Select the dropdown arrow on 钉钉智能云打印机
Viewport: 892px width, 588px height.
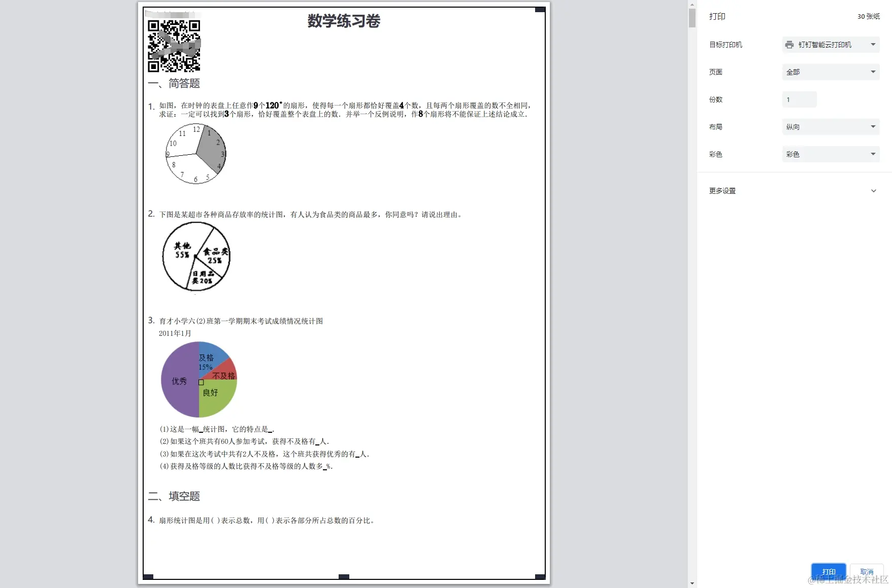coord(873,45)
